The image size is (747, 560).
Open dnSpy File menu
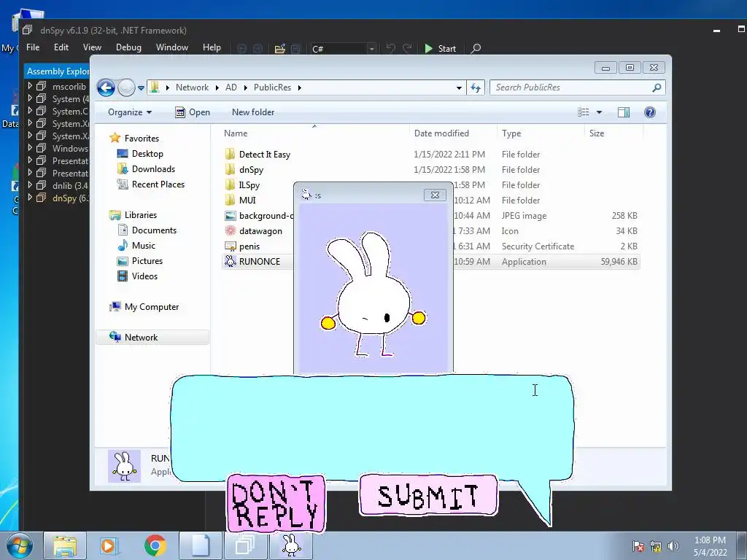pyautogui.click(x=33, y=47)
